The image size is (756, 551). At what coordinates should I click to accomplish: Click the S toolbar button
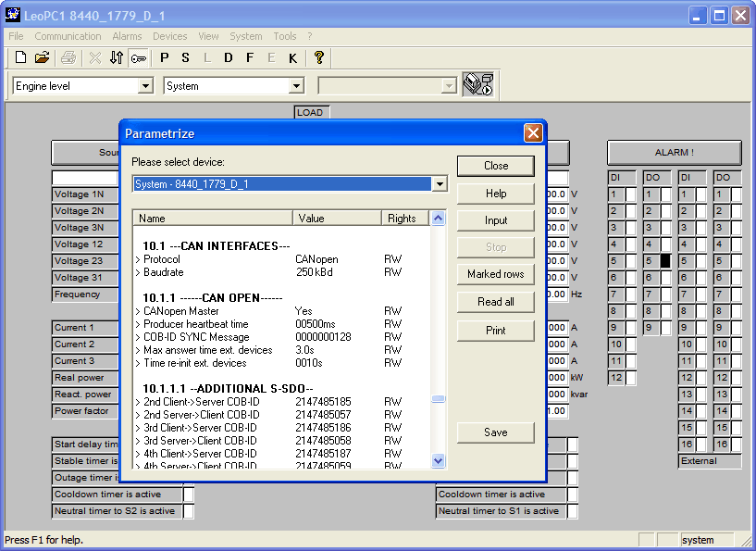click(185, 58)
